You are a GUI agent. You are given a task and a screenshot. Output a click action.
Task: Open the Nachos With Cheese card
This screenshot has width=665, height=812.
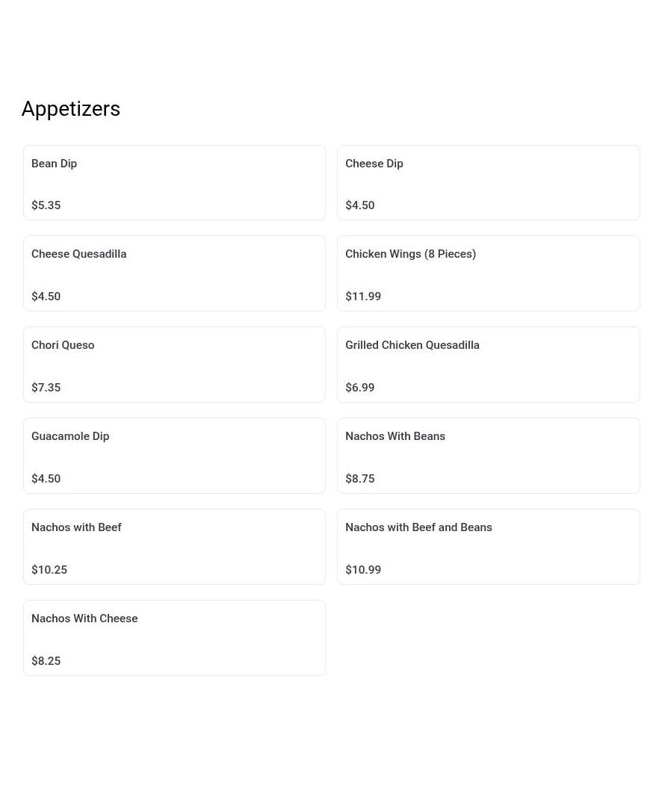pos(174,638)
